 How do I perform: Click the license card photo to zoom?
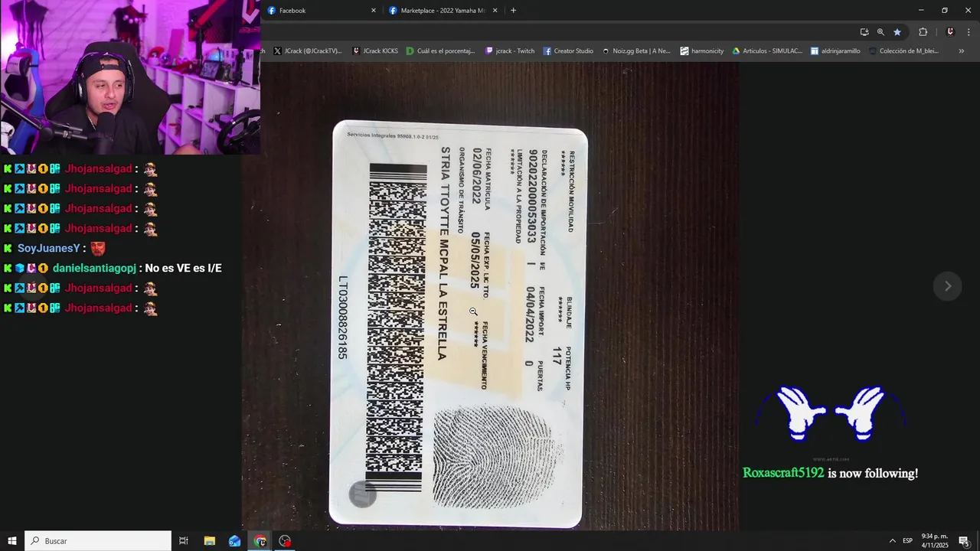pos(459,324)
